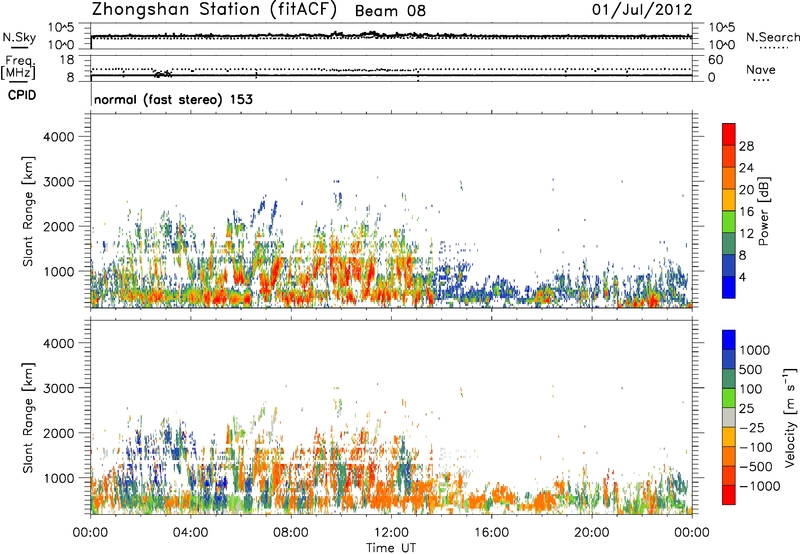Click the 'Zhongshan Station (fitACF)' title

click(214, 10)
